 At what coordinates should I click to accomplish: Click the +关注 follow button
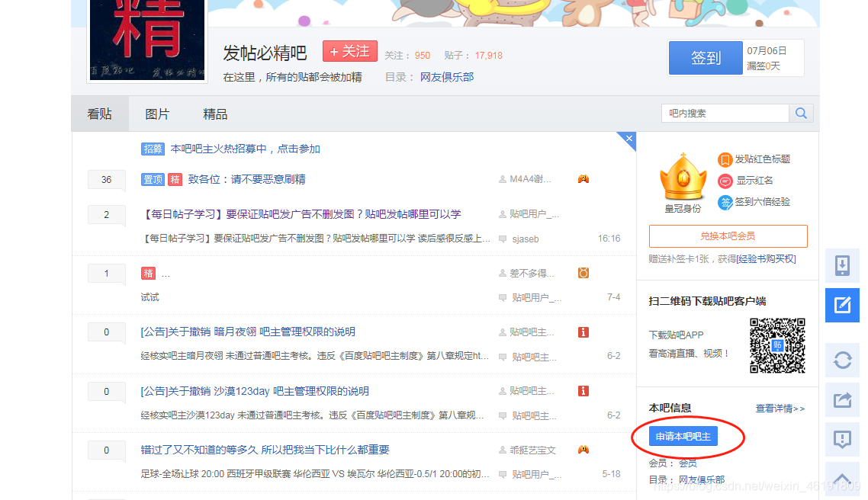click(x=350, y=51)
